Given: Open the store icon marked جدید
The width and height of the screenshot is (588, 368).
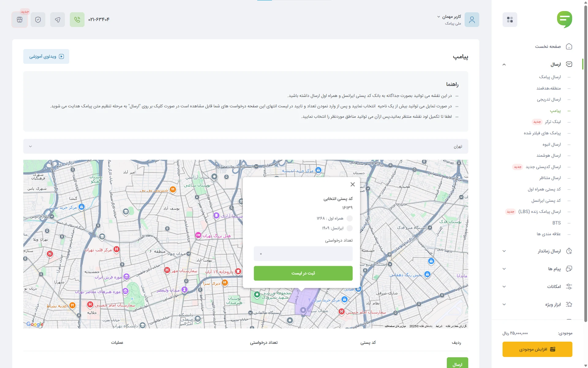Looking at the screenshot, I should click(20, 20).
